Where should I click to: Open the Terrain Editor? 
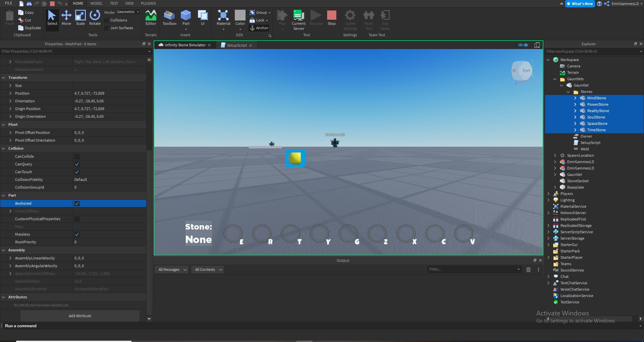[151, 18]
